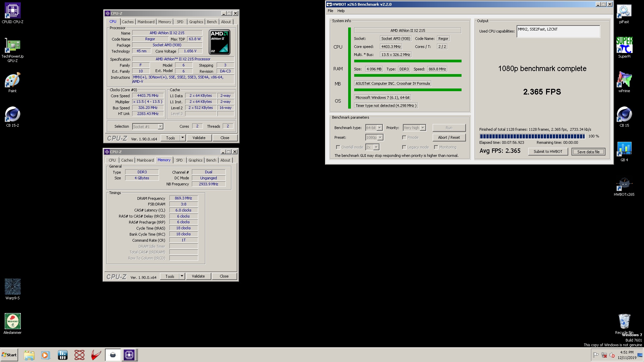Screen dimensions: 644x362
Task: Open Bench tab in upper CPU-Z window
Action: pos(212,22)
